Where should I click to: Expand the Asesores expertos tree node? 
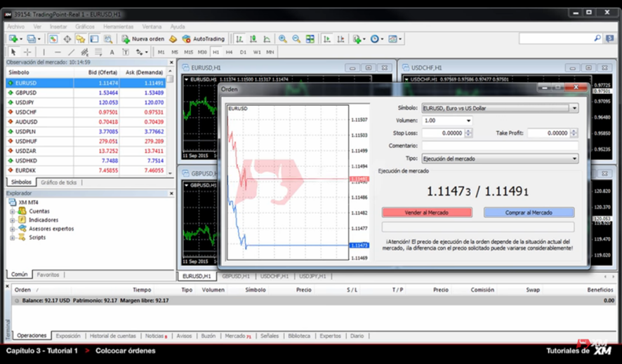coord(13,229)
